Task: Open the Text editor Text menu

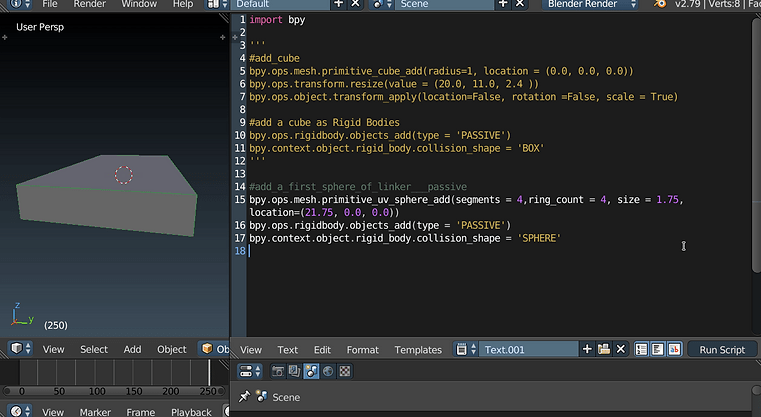Action: [287, 350]
